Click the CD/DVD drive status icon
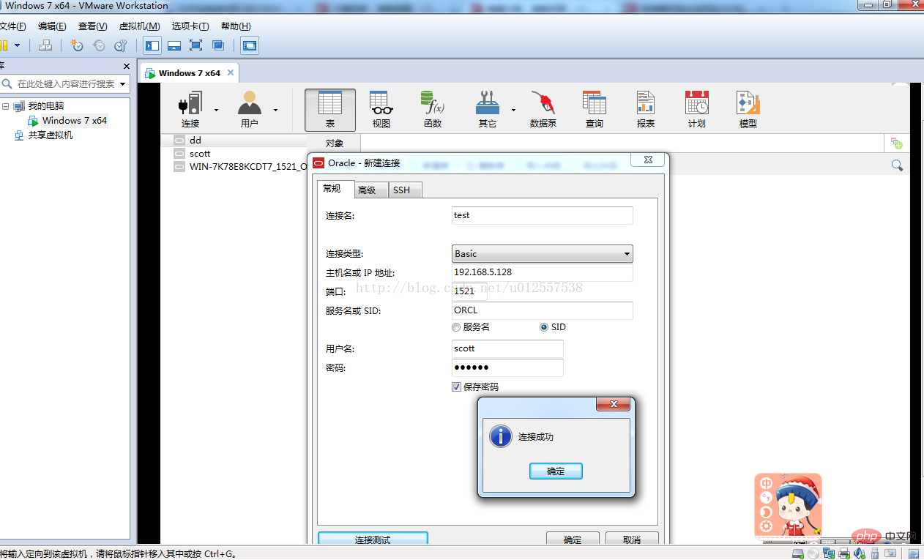This screenshot has width=924, height=560. (x=813, y=553)
